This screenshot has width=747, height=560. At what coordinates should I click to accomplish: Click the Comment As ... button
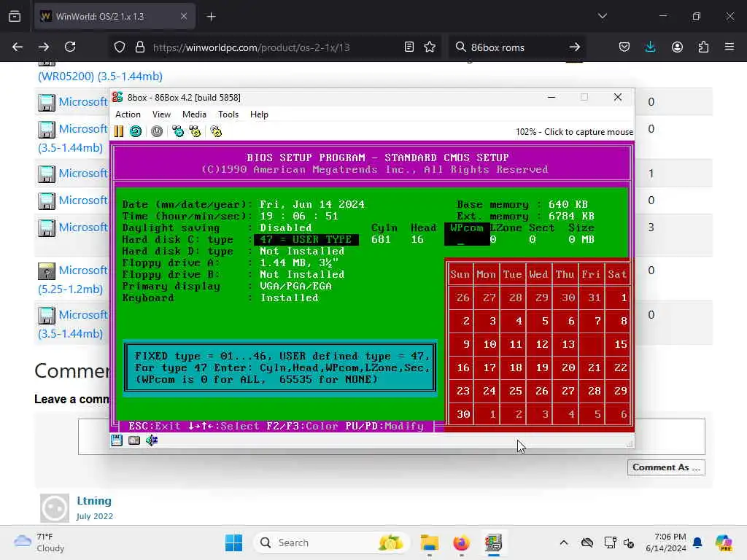click(666, 467)
